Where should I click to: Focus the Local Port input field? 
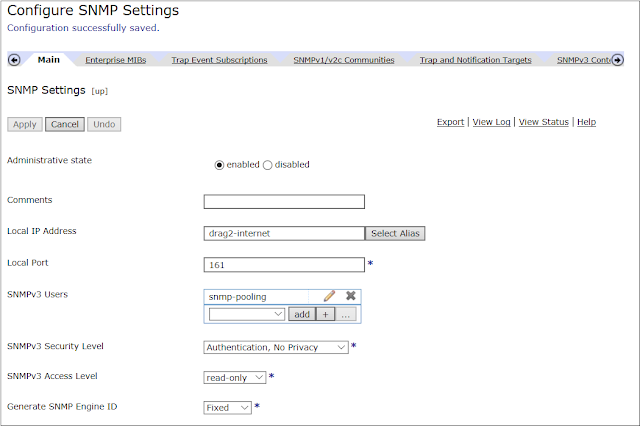pos(284,265)
